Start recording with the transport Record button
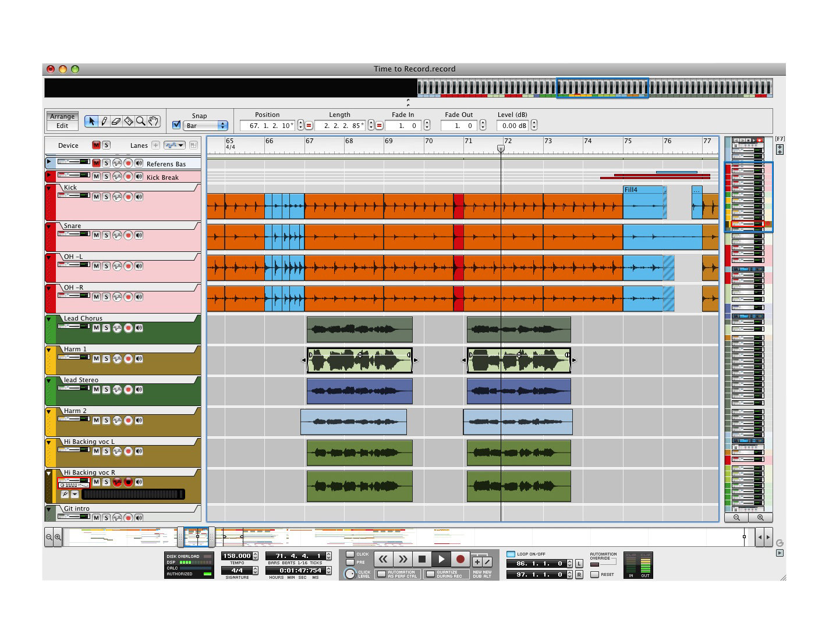 coord(460,559)
